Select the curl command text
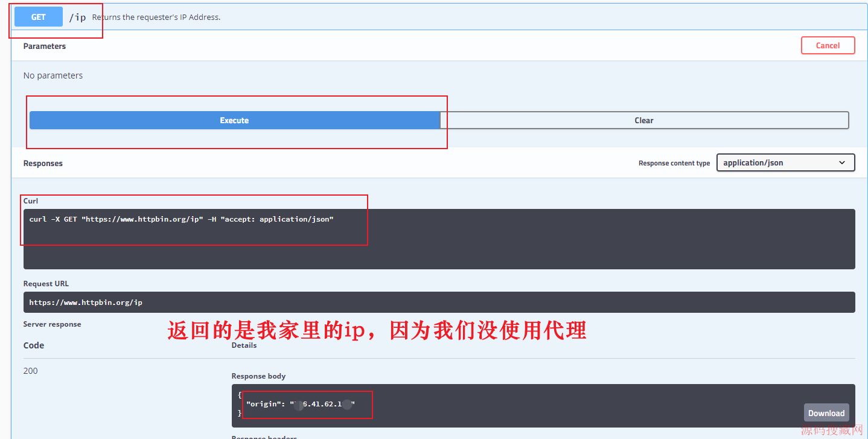This screenshot has height=439, width=868. (x=181, y=219)
